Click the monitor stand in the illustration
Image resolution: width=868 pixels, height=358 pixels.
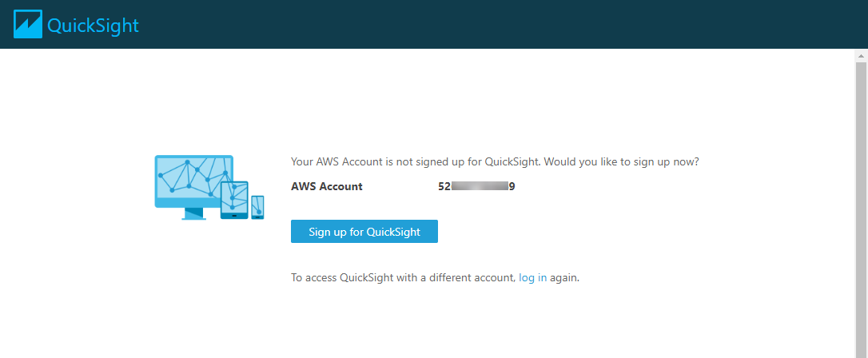193,214
